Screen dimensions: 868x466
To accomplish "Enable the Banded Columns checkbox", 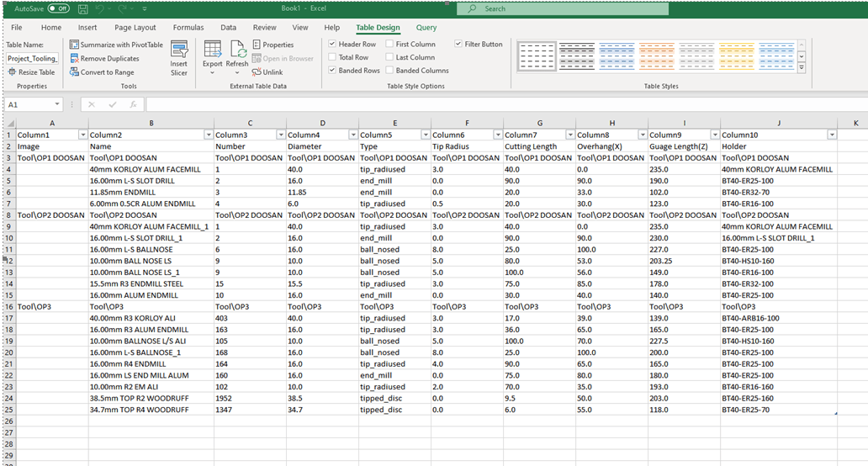I will coord(389,71).
